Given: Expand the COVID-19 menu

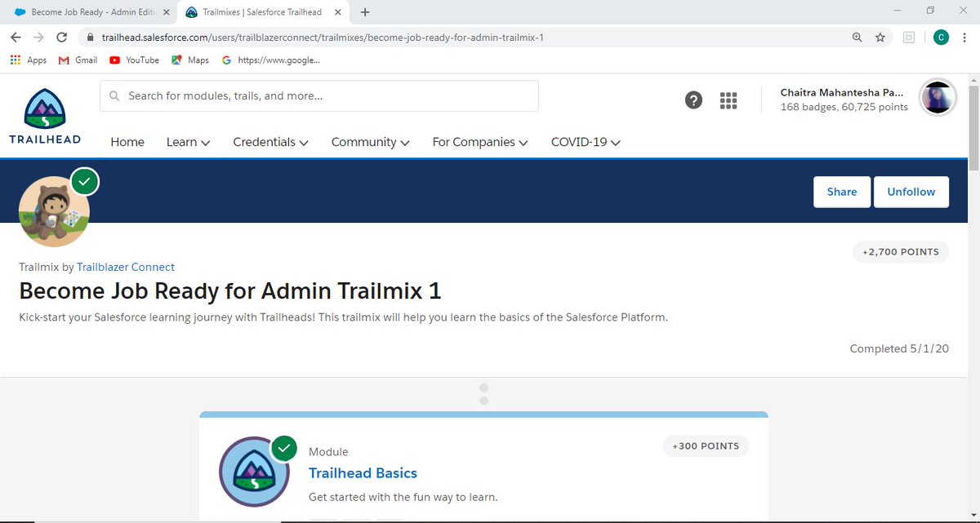Looking at the screenshot, I should 586,142.
